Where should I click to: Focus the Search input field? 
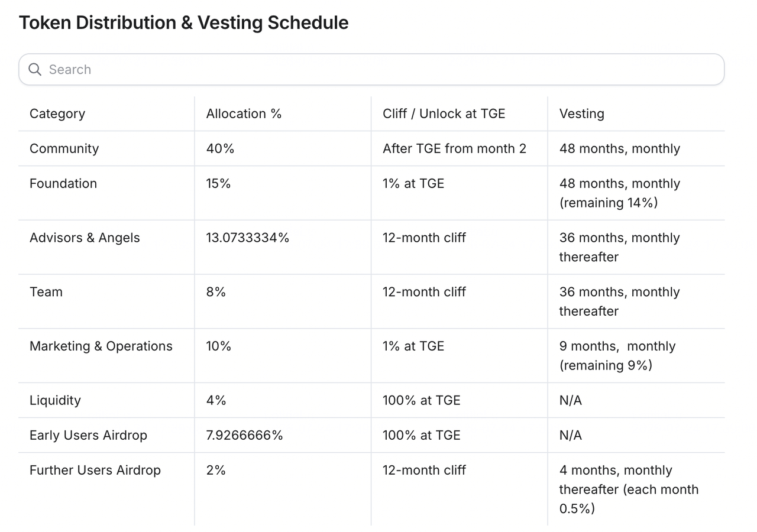click(x=371, y=70)
